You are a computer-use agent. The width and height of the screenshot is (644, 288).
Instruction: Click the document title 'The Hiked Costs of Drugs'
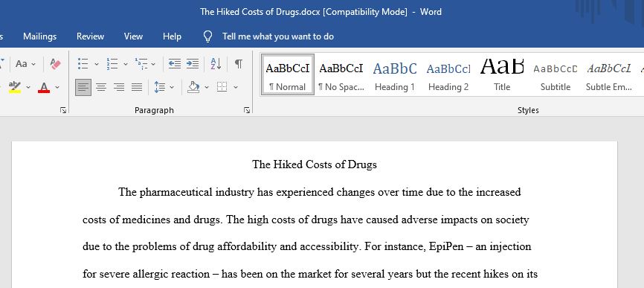click(315, 164)
